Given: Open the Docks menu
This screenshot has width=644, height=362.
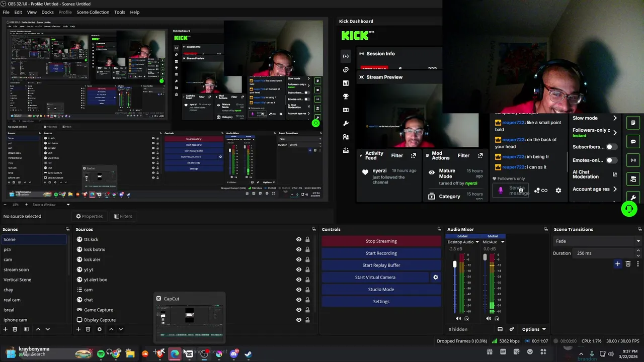Looking at the screenshot, I should click(x=47, y=12).
